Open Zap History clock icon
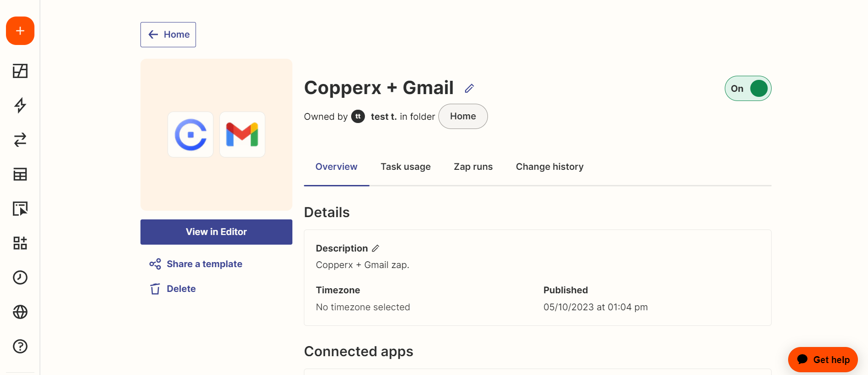 click(x=20, y=278)
